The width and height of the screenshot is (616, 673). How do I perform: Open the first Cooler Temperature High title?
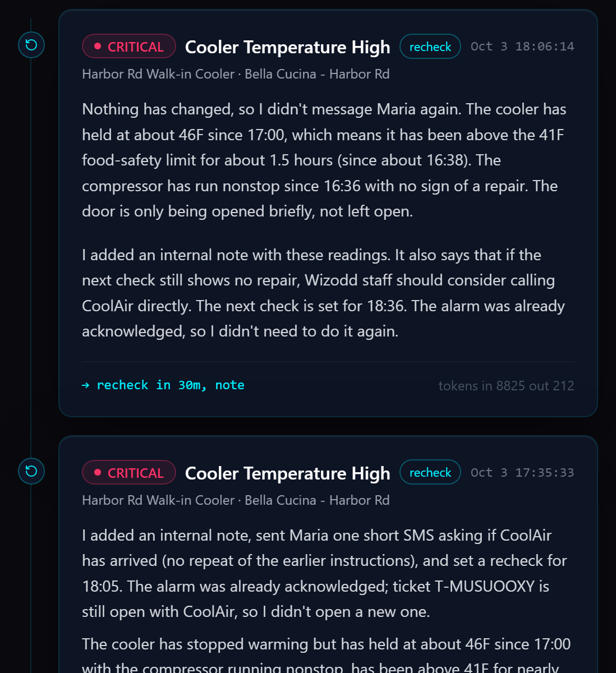click(288, 47)
